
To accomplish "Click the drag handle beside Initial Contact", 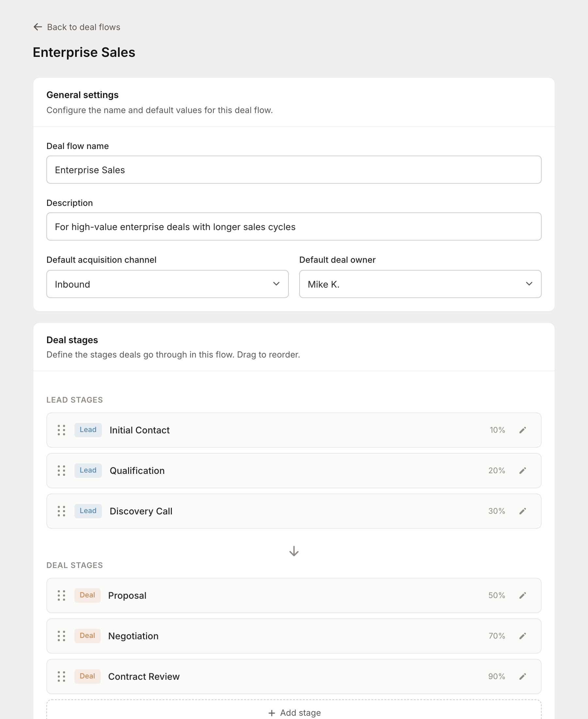I will tap(61, 430).
